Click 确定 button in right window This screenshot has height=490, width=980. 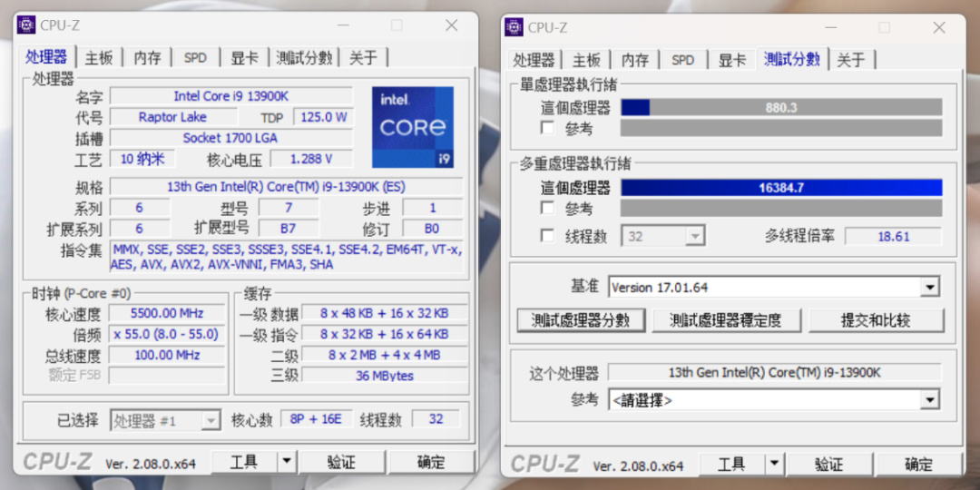click(918, 465)
